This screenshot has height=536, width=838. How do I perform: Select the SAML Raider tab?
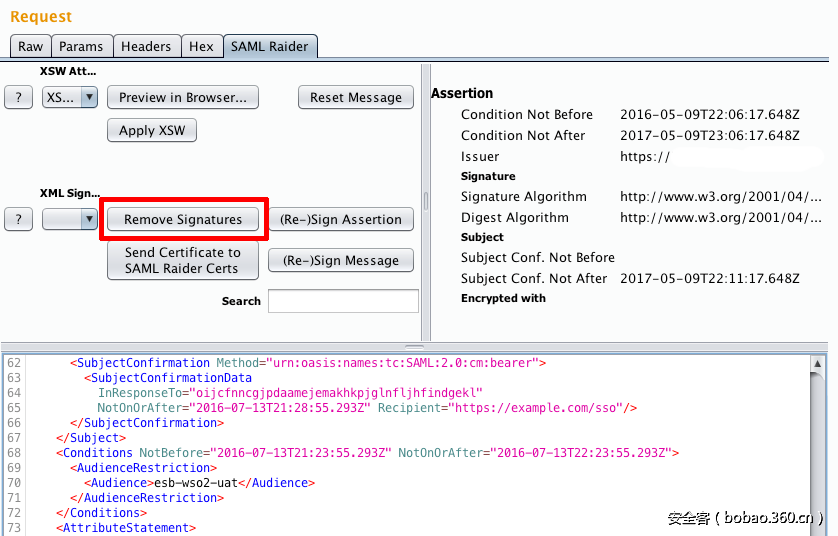pos(270,46)
